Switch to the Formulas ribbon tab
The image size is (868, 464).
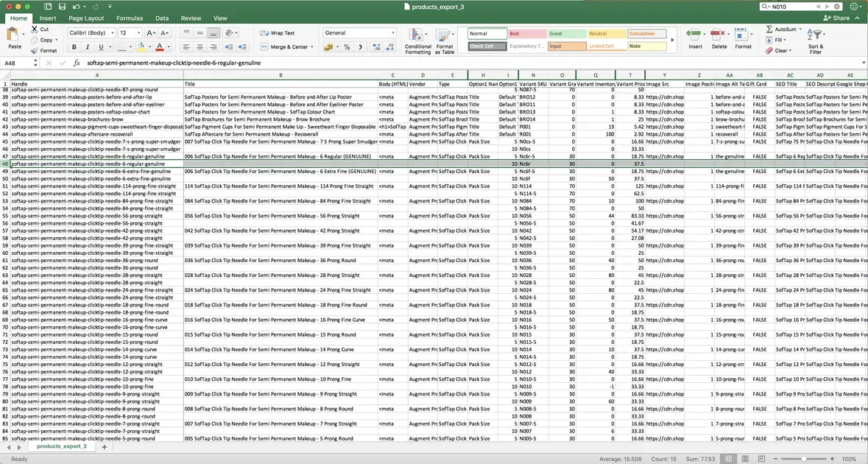(130, 18)
